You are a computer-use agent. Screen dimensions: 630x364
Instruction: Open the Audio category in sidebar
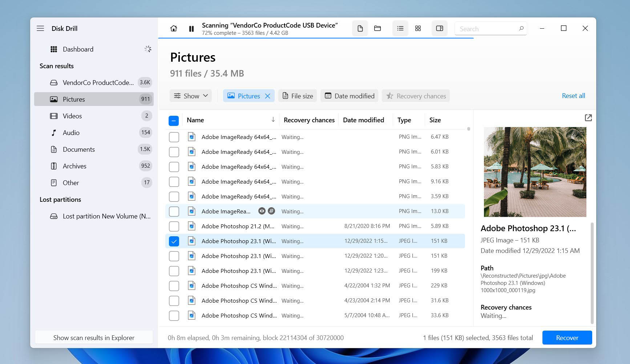(x=94, y=132)
